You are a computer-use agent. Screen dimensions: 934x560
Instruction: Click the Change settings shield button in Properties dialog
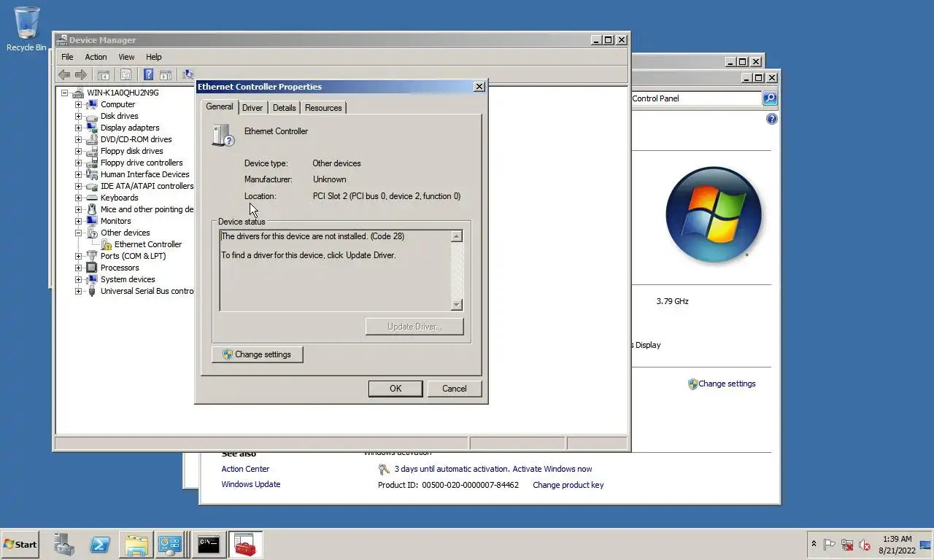tap(257, 354)
